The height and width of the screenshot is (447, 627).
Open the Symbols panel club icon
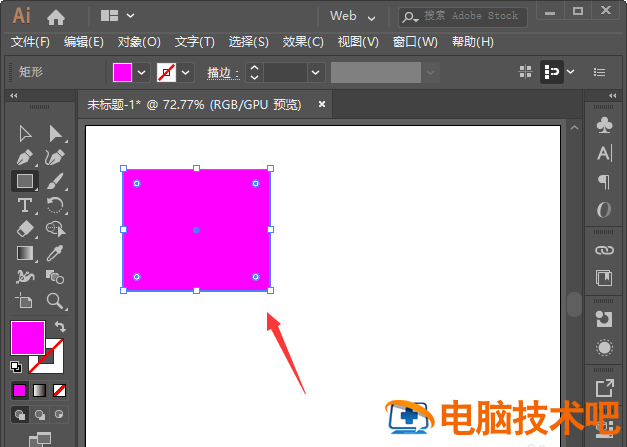604,125
